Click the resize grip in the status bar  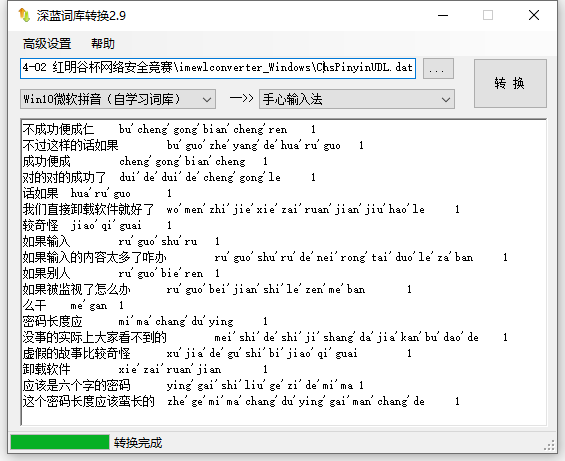point(549,445)
